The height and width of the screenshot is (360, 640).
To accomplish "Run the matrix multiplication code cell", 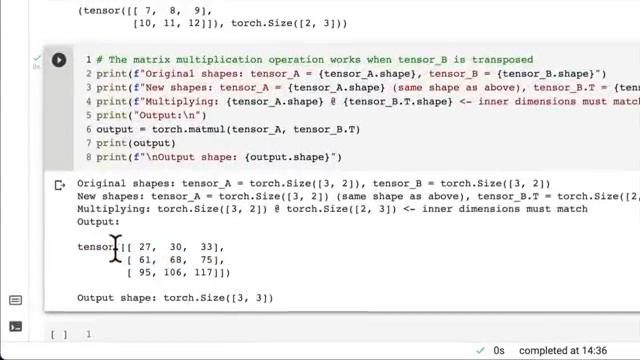I will [59, 60].
